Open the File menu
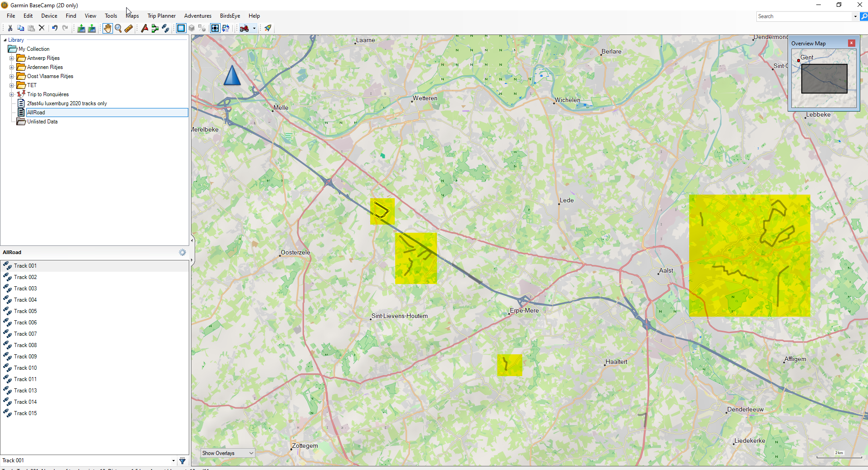Viewport: 868px width, 470px height. pos(11,16)
